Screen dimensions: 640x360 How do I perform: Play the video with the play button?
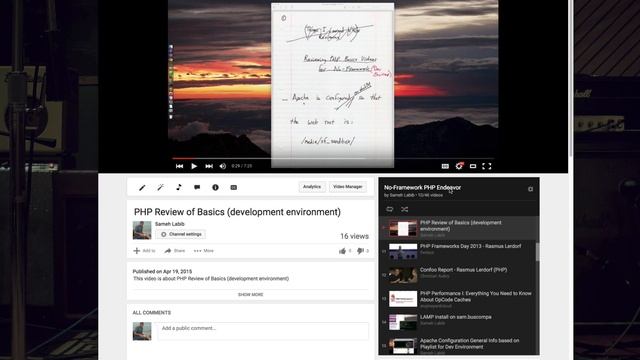coord(194,166)
